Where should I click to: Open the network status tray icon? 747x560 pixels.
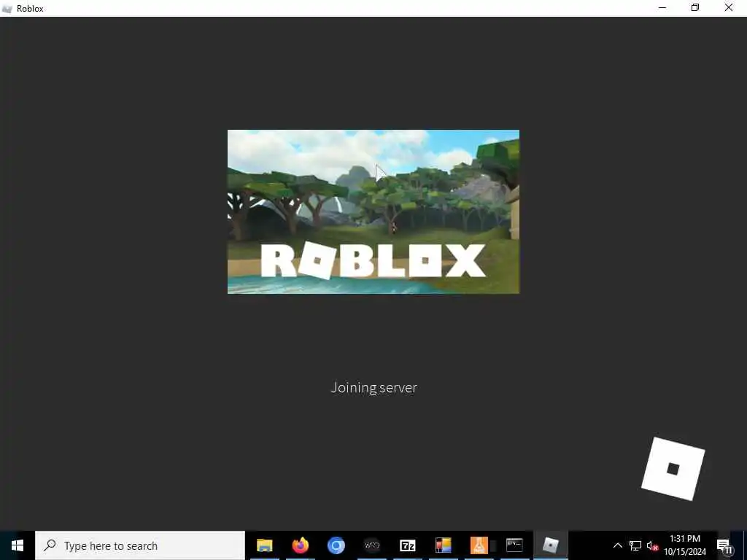[x=635, y=545]
